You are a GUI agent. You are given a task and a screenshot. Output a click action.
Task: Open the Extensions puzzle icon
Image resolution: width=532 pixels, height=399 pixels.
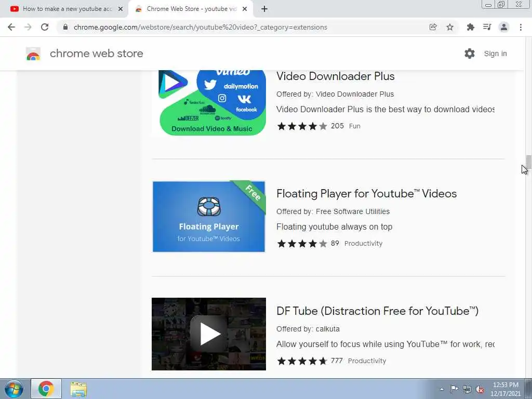470,27
